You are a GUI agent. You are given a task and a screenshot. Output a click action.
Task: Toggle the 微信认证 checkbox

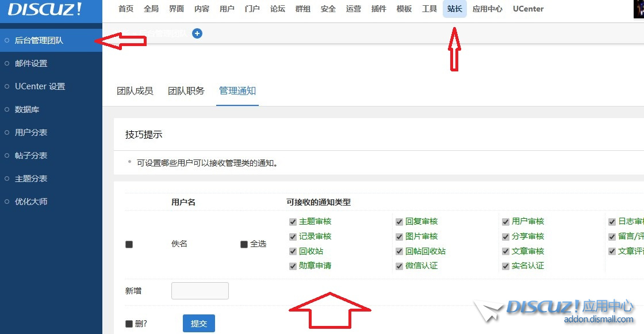point(400,266)
